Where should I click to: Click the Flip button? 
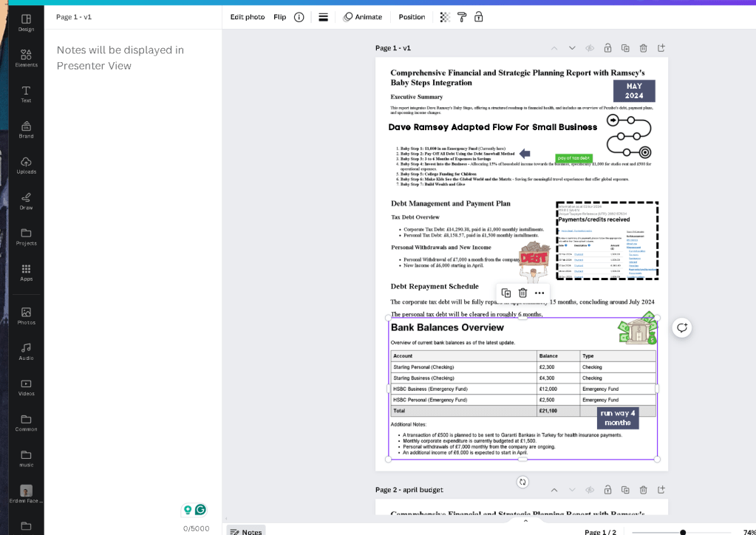(x=279, y=17)
